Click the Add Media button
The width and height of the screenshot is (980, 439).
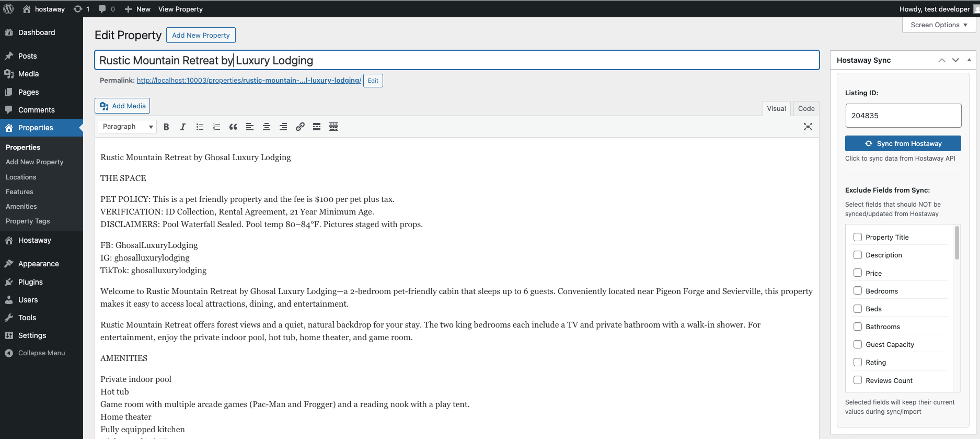click(122, 106)
